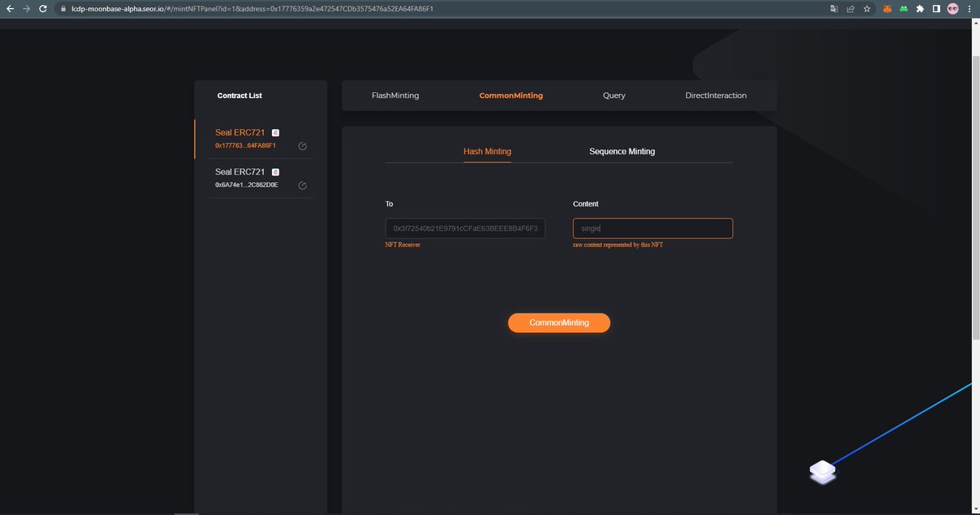Image resolution: width=980 pixels, height=515 pixels.
Task: Click the To field label
Action: [390, 204]
